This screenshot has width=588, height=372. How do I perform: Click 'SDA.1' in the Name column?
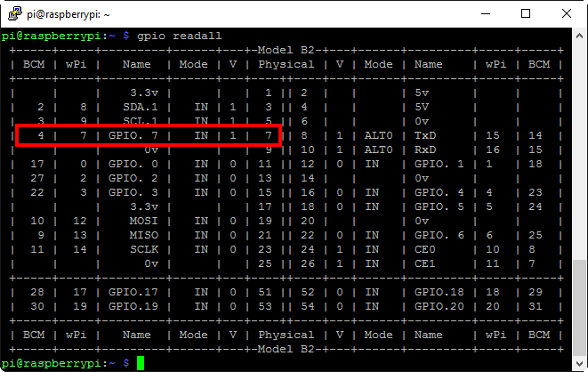[141, 108]
